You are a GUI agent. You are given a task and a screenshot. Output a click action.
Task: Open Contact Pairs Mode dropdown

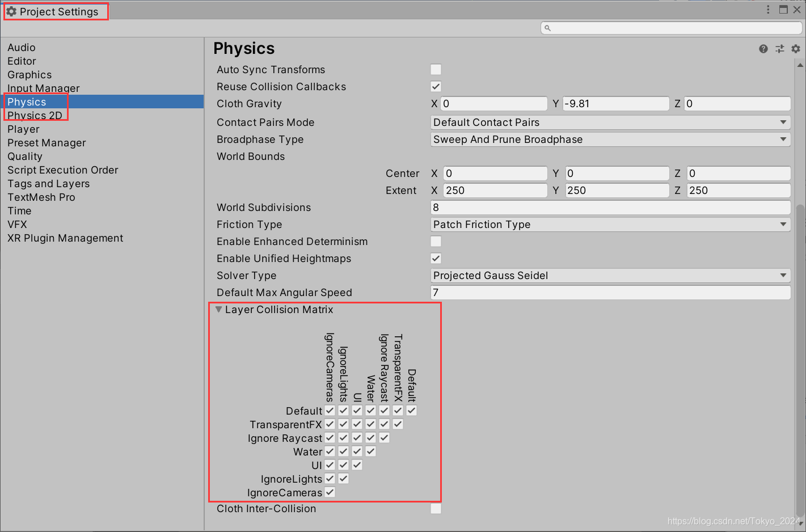pyautogui.click(x=610, y=123)
